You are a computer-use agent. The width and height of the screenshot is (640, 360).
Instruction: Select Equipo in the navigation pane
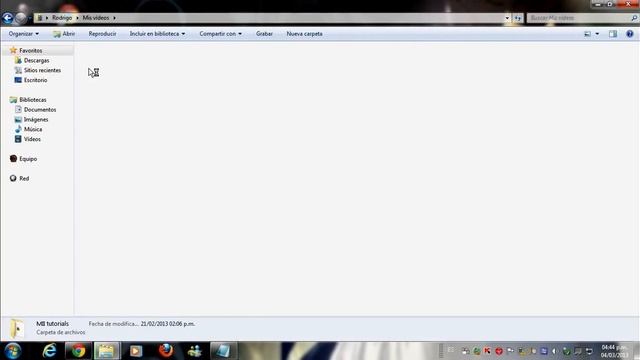coord(28,159)
